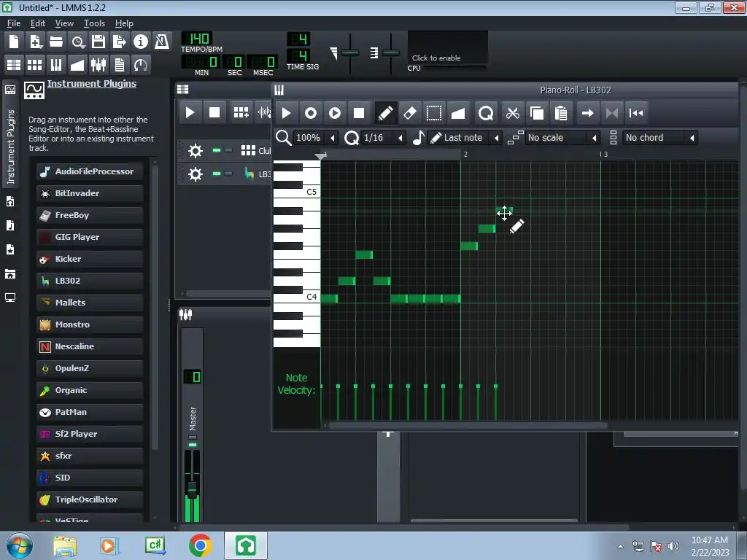Toggle return-to-start after stop behaviour
This screenshot has height=560, width=747.
(x=636, y=113)
